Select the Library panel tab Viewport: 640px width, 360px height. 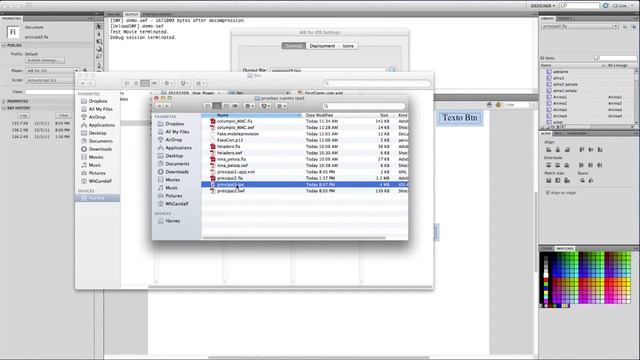pyautogui.click(x=547, y=18)
